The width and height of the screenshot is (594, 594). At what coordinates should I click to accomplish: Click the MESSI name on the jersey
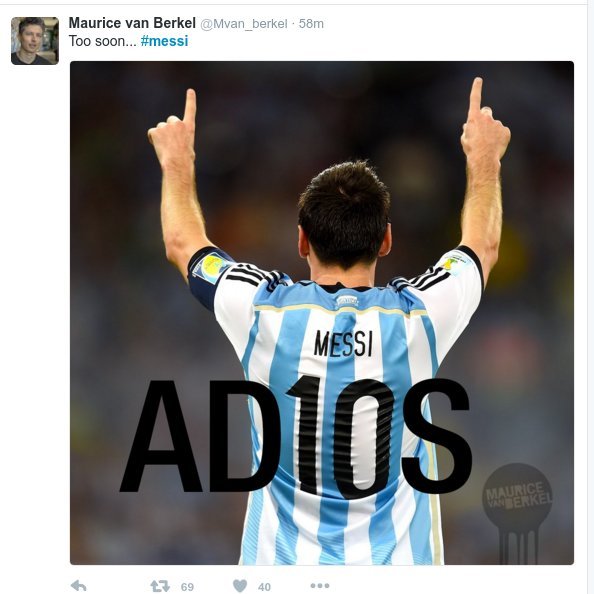coord(343,344)
